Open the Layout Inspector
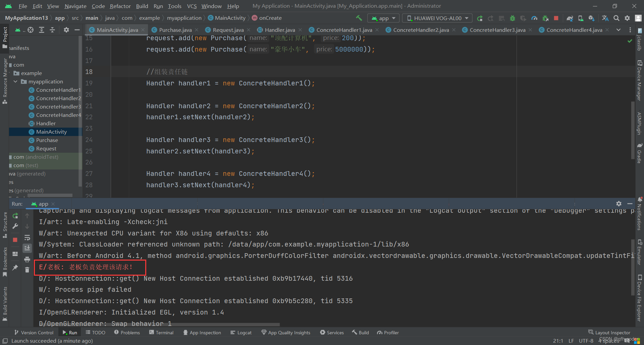644x345 pixels. (609, 333)
